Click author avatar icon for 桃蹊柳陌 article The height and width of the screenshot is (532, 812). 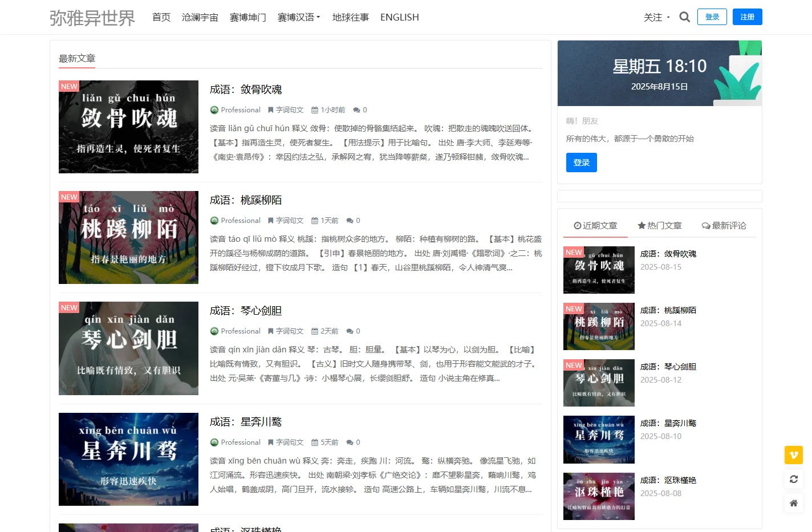click(214, 221)
